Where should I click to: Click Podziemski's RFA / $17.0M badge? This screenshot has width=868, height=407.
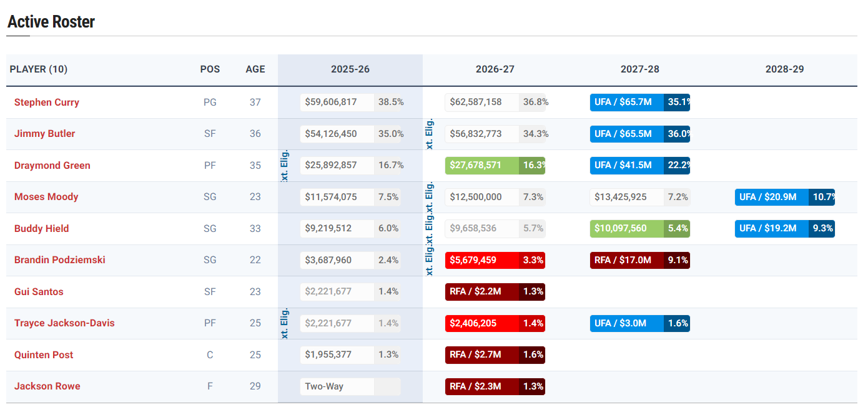627,260
